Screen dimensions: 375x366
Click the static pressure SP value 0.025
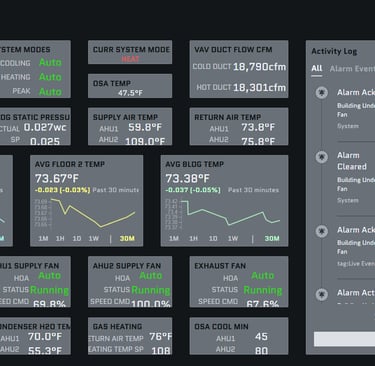click(x=45, y=141)
